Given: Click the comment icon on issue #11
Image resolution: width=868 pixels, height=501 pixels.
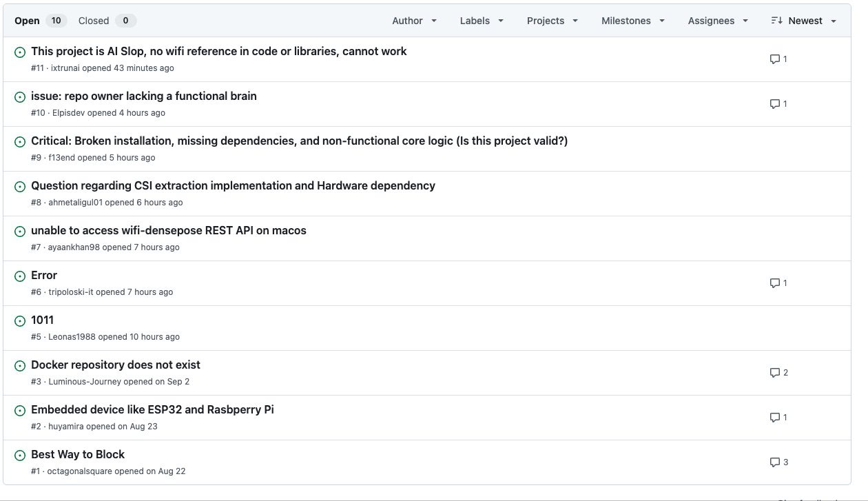Looking at the screenshot, I should click(774, 59).
